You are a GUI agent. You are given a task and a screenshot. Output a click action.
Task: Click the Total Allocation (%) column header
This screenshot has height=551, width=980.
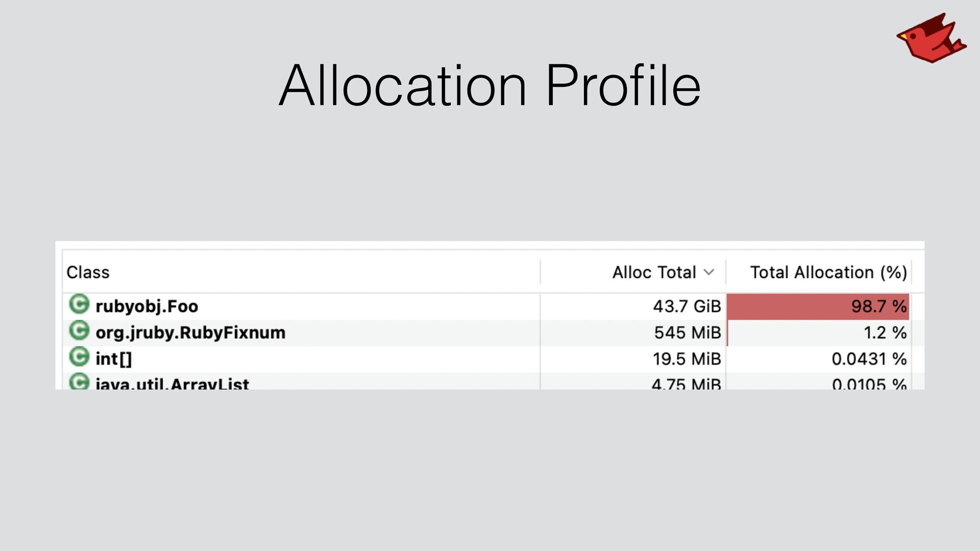828,272
